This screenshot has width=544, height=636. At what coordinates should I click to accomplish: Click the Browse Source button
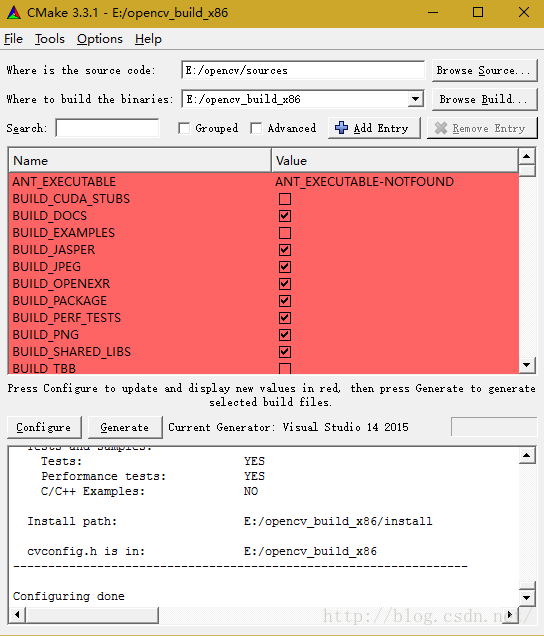click(x=484, y=71)
